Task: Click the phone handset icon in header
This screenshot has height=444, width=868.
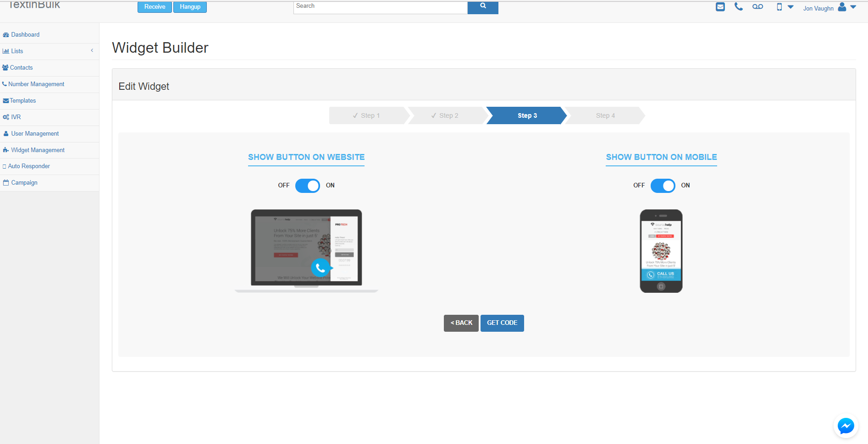Action: 739,6
